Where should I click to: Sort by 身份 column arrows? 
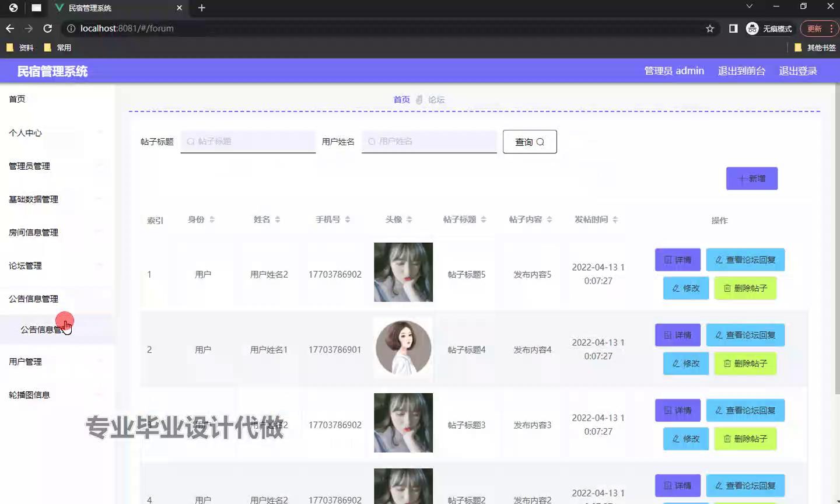[x=212, y=219]
